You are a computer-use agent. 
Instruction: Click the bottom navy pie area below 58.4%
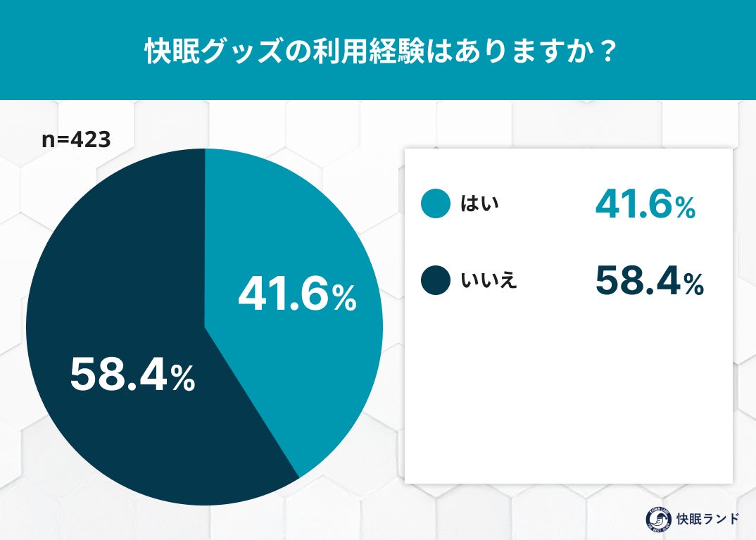pos(176,458)
